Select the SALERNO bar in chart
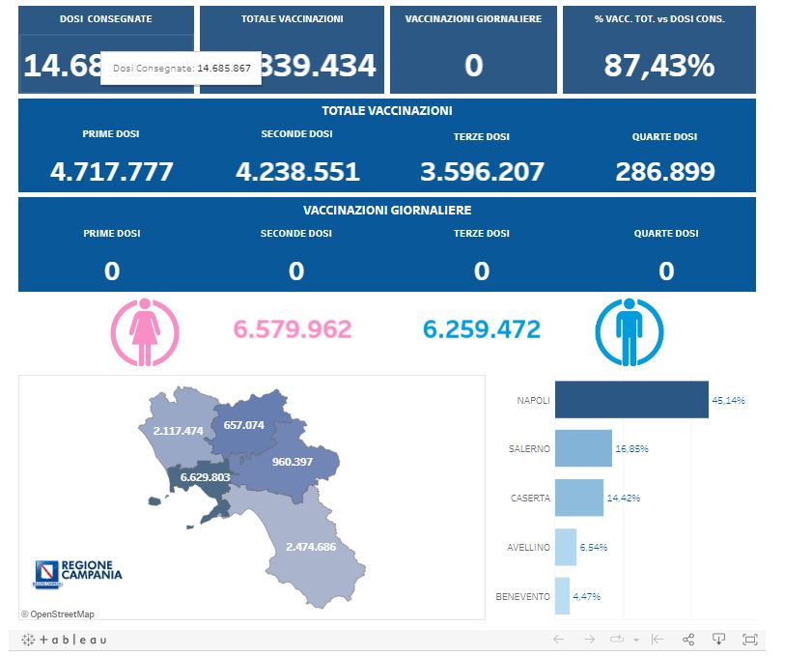The width and height of the screenshot is (812, 656). click(583, 448)
